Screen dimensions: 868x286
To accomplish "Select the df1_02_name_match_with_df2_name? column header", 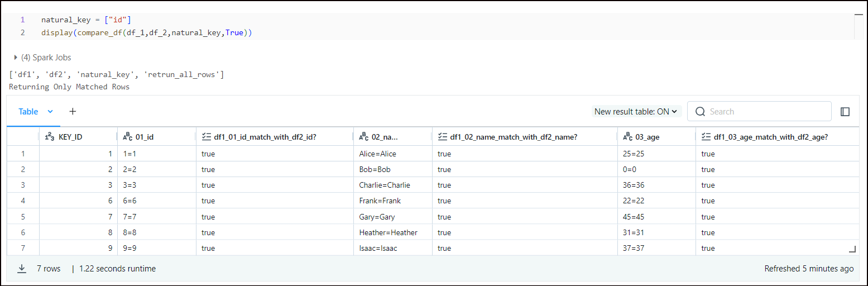I will click(x=525, y=136).
